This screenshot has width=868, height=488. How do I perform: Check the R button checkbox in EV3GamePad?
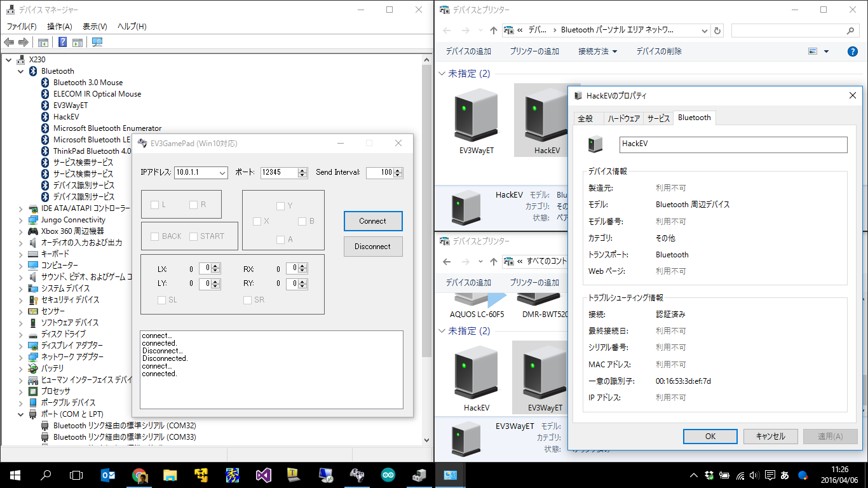coord(193,205)
